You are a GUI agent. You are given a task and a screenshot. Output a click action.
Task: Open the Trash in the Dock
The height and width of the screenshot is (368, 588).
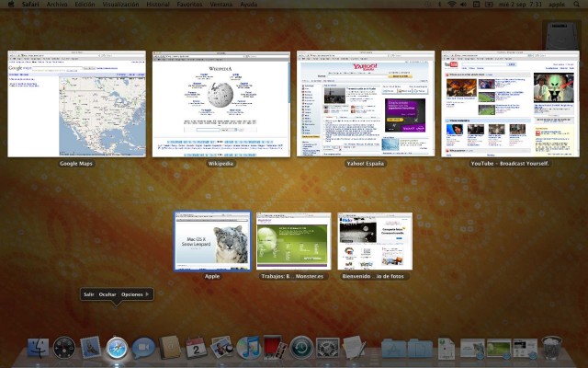click(552, 348)
